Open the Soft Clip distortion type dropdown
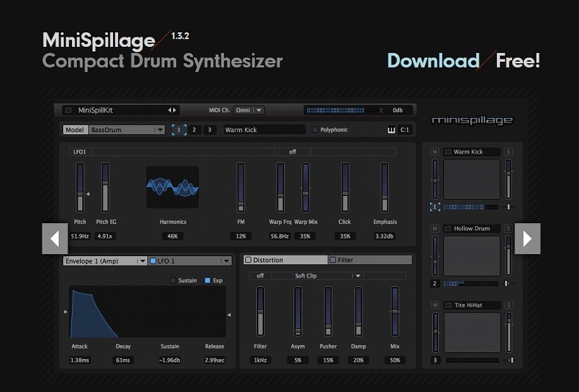The image size is (579, 392). 328,275
